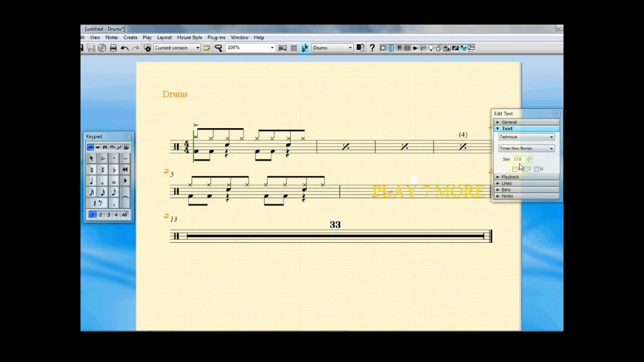Expand the Bars section in Edit Text

(526, 190)
